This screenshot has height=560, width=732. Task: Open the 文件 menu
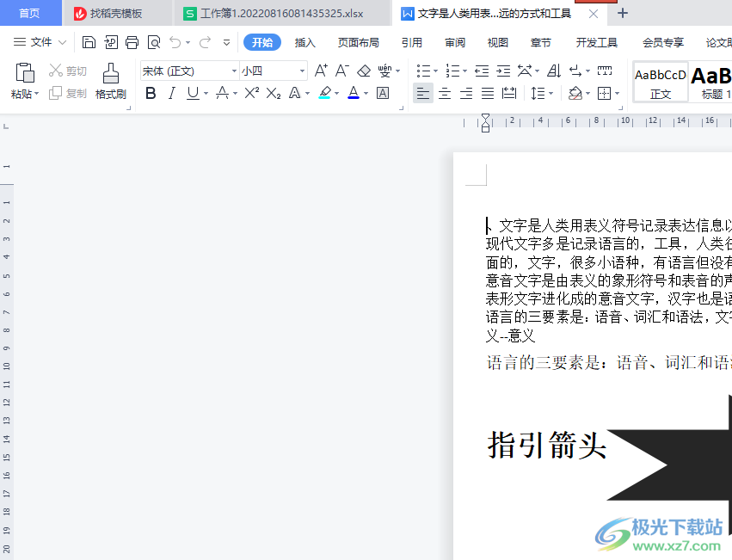pyautogui.click(x=40, y=42)
